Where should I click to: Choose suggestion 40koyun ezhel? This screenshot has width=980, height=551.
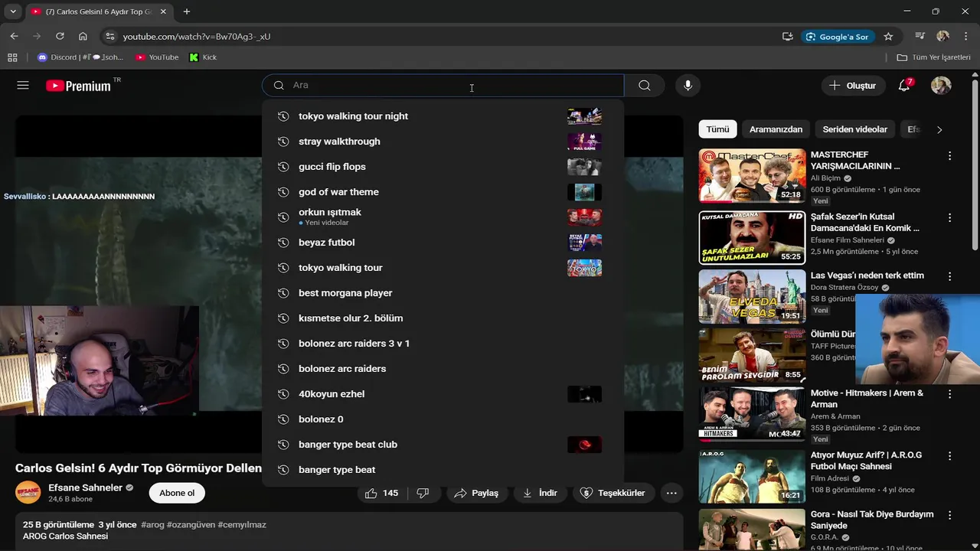click(x=443, y=394)
